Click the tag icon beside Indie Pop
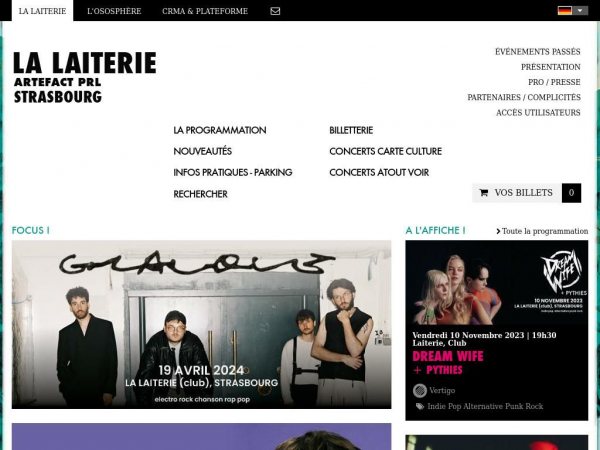The width and height of the screenshot is (600, 450). click(x=420, y=406)
